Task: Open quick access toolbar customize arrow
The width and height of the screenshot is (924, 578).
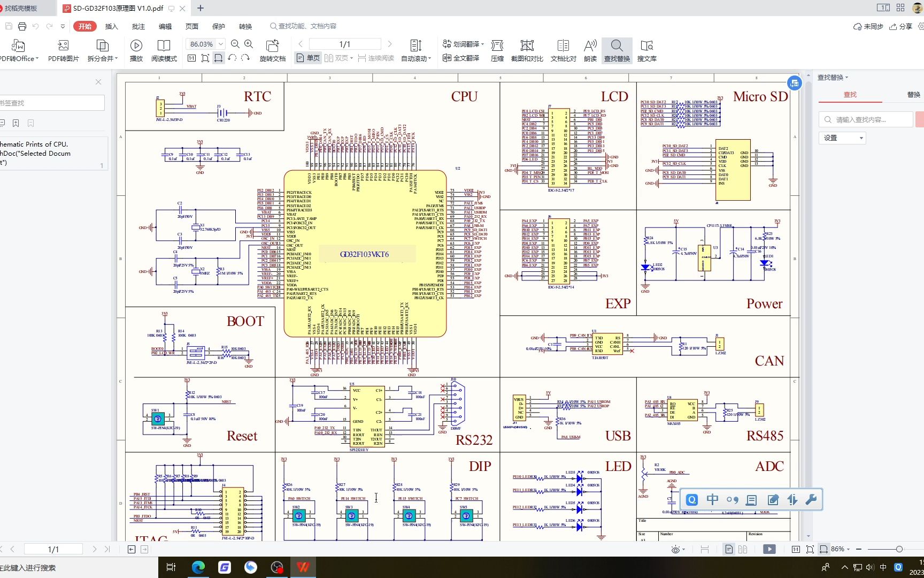Action: (x=63, y=26)
